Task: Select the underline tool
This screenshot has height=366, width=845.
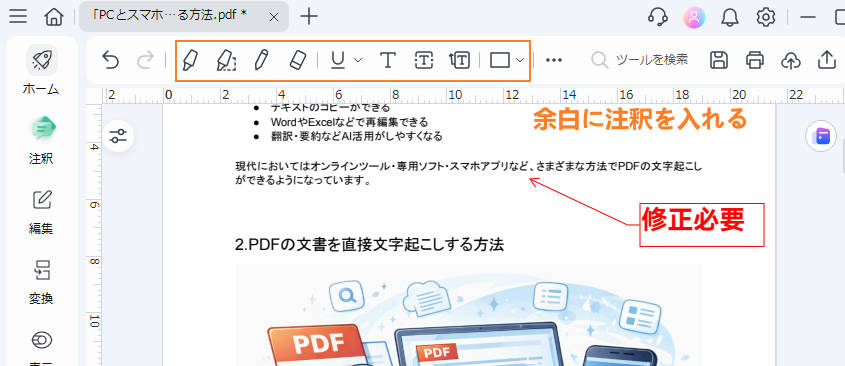Action: (x=338, y=60)
